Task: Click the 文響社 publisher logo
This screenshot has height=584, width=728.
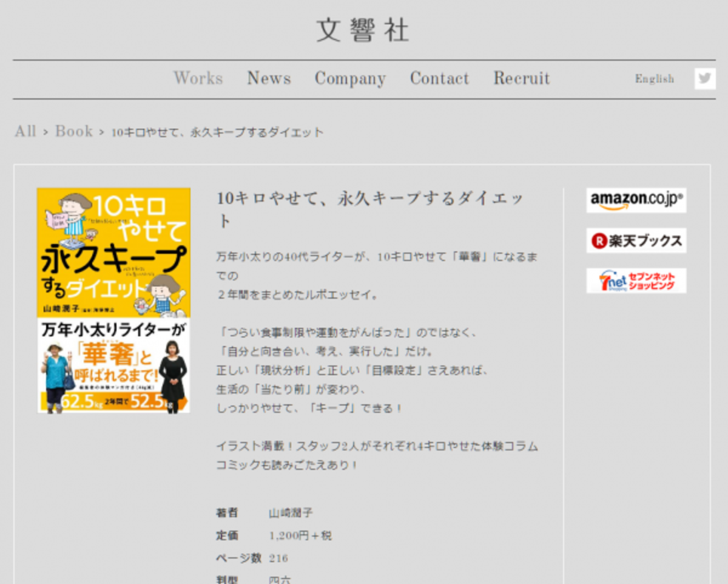Action: coord(363,30)
